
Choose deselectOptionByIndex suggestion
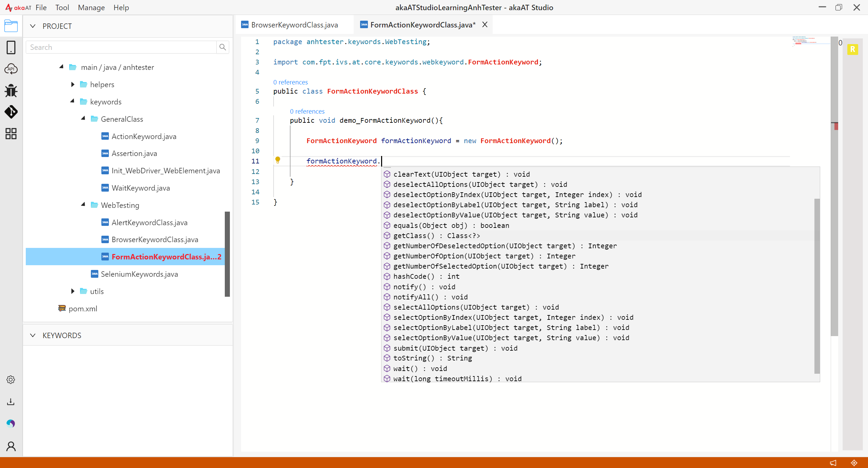pos(597,195)
